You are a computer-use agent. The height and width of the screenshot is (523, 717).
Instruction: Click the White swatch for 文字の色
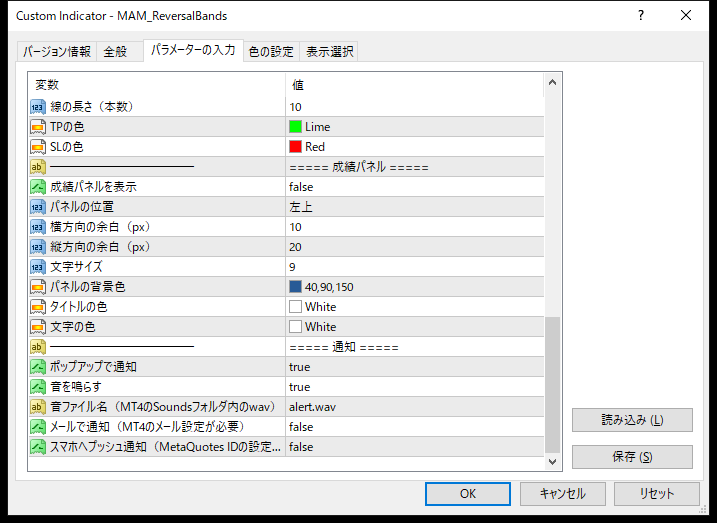(295, 327)
